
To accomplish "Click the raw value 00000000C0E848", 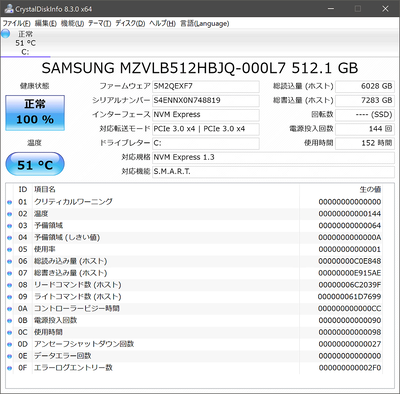I will tap(350, 261).
